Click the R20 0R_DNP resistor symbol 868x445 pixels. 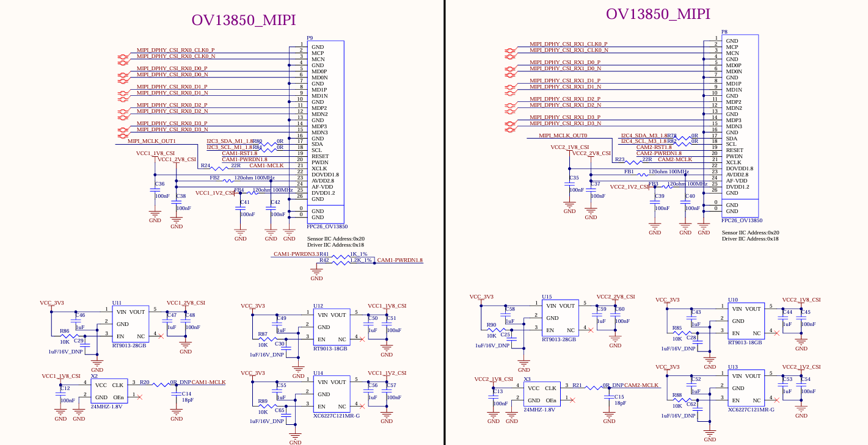pyautogui.click(x=162, y=385)
